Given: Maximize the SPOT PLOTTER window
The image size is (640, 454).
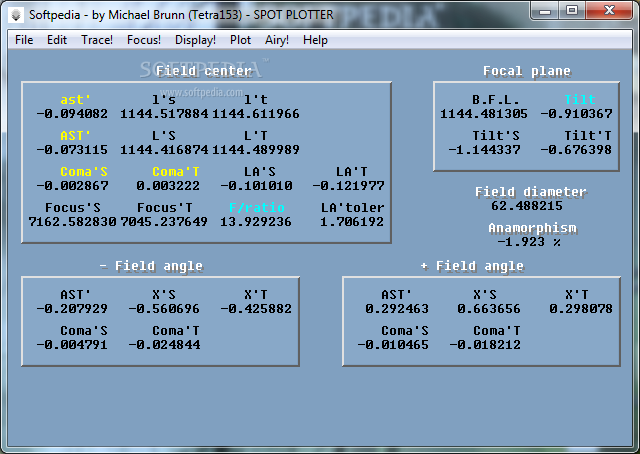Looking at the screenshot, I should point(572,11).
